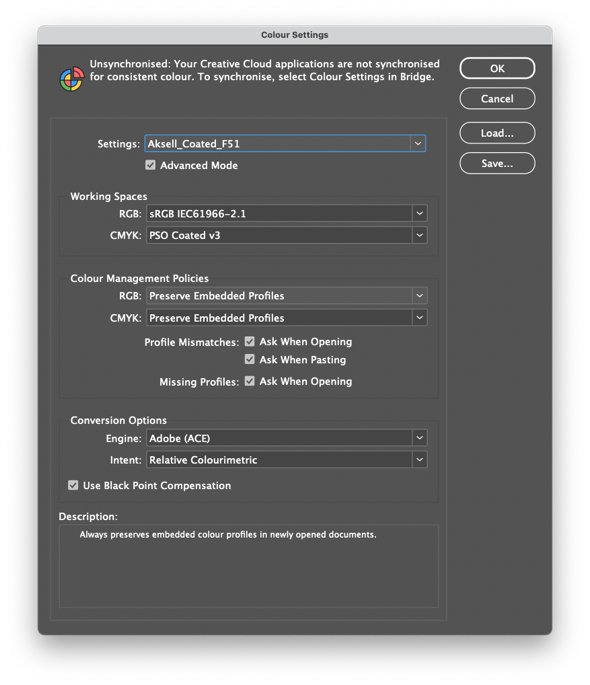Click the Save... button
The width and height of the screenshot is (590, 685).
(497, 163)
